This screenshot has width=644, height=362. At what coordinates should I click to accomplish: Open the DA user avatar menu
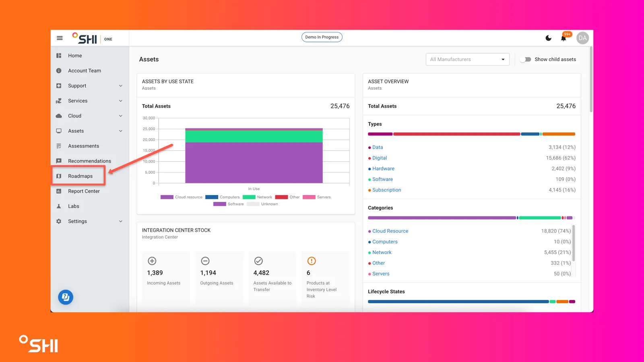(582, 38)
